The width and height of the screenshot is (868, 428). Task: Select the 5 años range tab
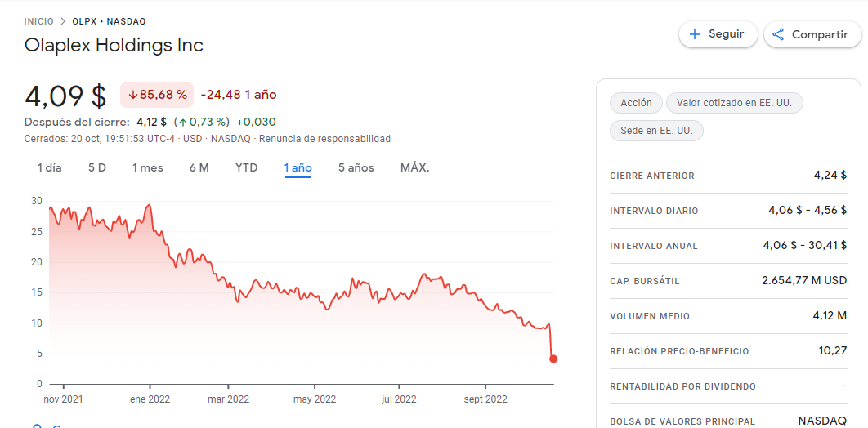pyautogui.click(x=356, y=167)
